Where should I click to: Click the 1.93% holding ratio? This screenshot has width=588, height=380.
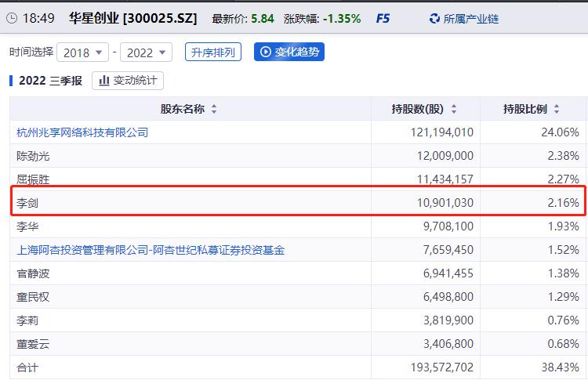pyautogui.click(x=563, y=226)
